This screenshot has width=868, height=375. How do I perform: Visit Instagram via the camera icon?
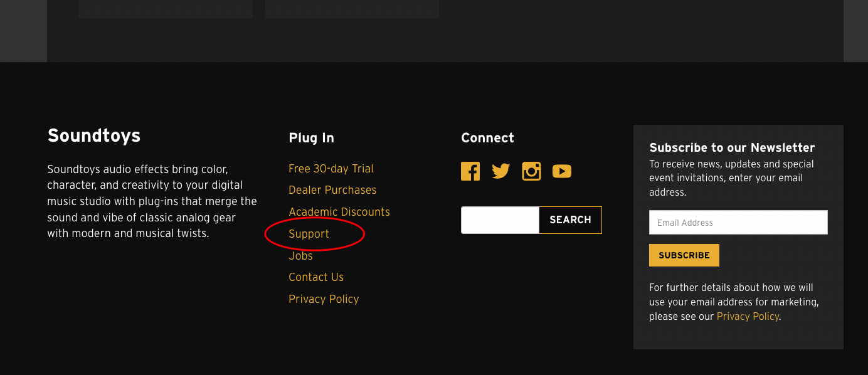tap(531, 171)
